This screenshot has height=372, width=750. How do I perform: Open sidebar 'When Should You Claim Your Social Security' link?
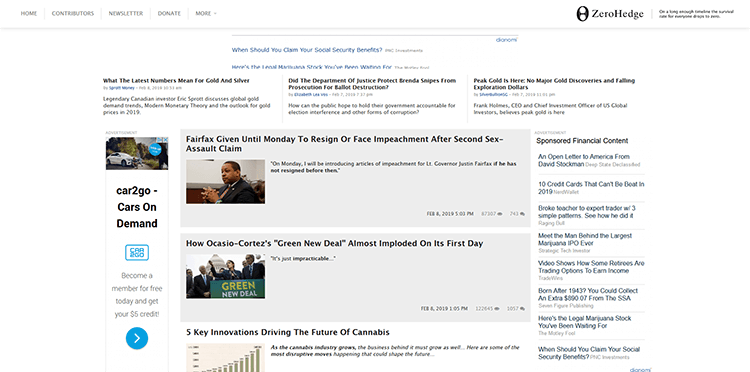[x=589, y=353]
